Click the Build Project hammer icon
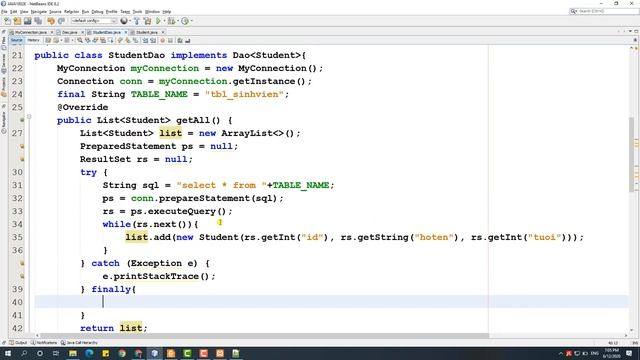This screenshot has width=640, height=360. [x=137, y=21]
